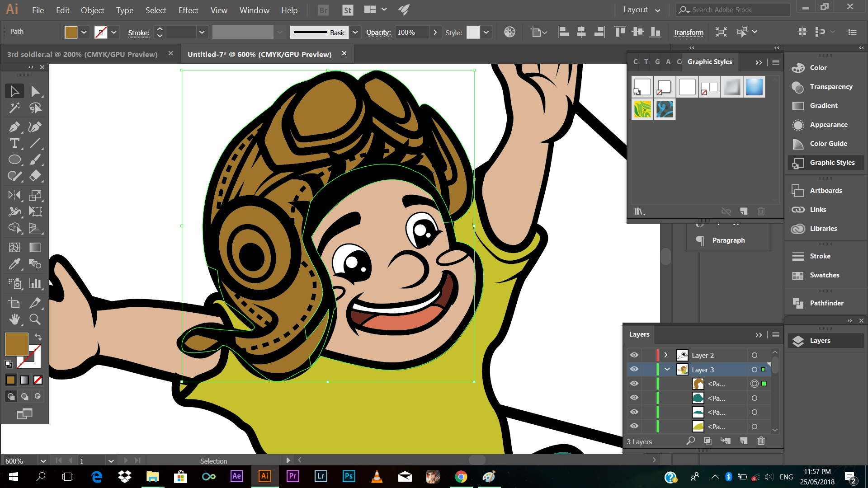Select the Zoom tool

tap(35, 319)
